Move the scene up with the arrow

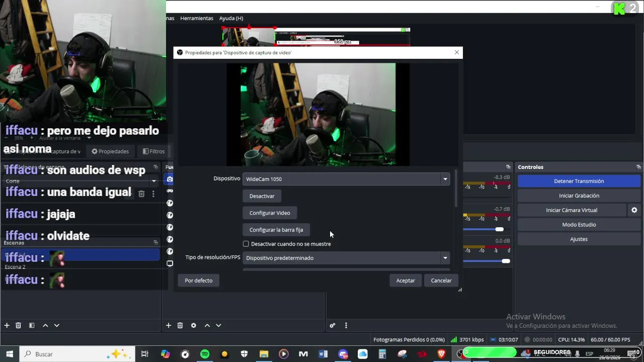click(x=45, y=325)
